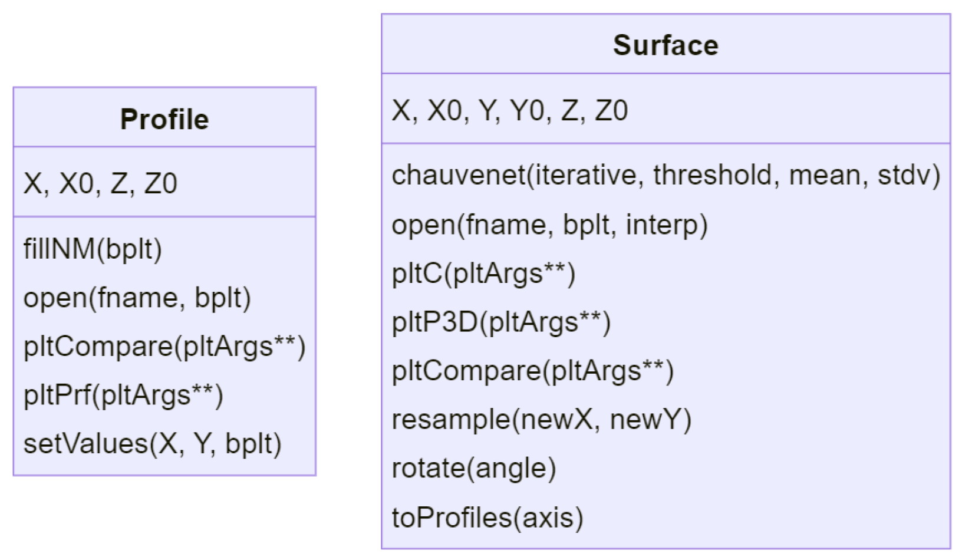Click chauvenet(iterative, threshold, mean, stdv) method
The image size is (962, 560).
point(666,176)
